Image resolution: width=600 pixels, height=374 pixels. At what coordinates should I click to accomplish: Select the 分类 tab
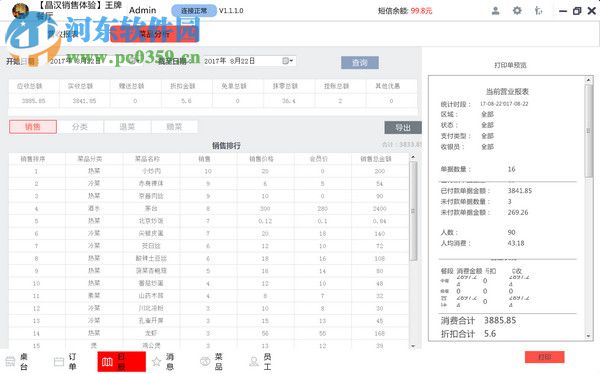click(80, 127)
